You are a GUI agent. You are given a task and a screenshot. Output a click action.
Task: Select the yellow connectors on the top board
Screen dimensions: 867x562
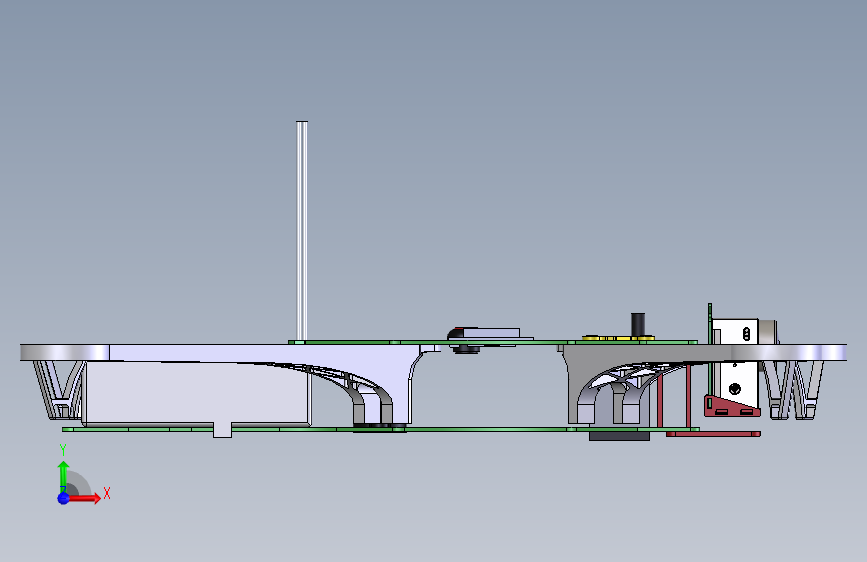coord(618,337)
